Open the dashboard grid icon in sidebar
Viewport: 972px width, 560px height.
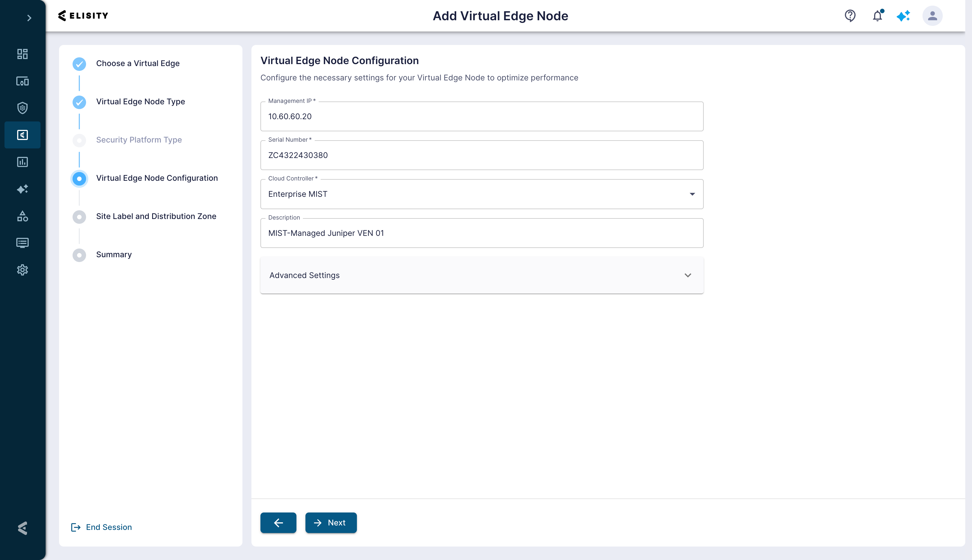click(22, 54)
